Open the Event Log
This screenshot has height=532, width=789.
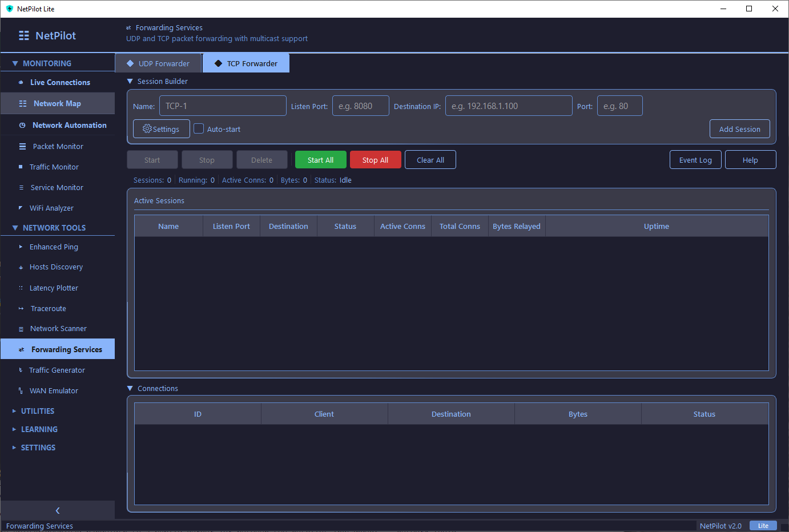pyautogui.click(x=695, y=159)
